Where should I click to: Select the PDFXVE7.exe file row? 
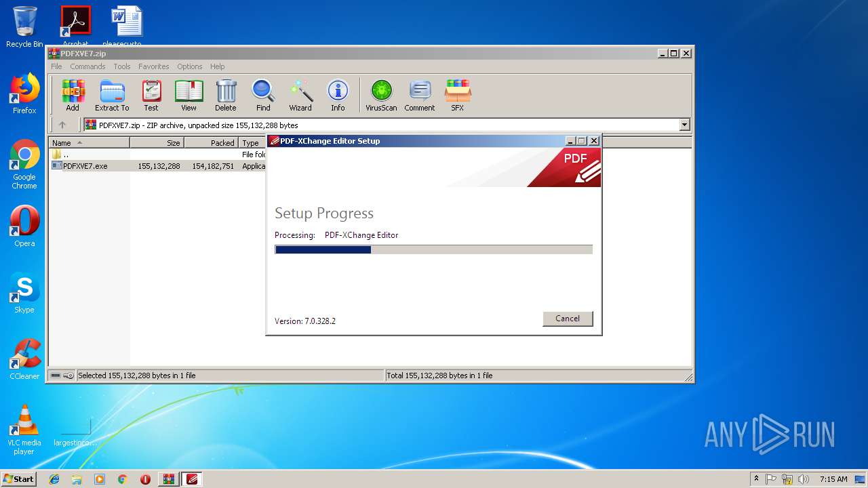[158, 166]
